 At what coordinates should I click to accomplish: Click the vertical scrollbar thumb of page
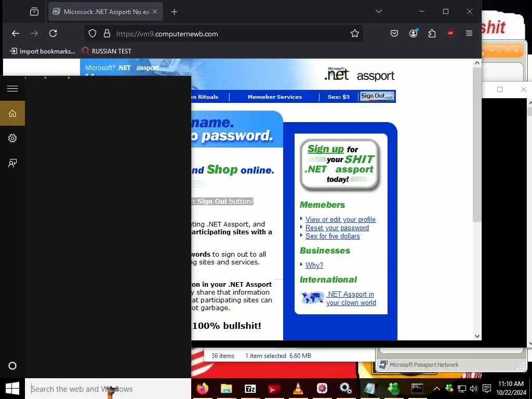point(477,144)
